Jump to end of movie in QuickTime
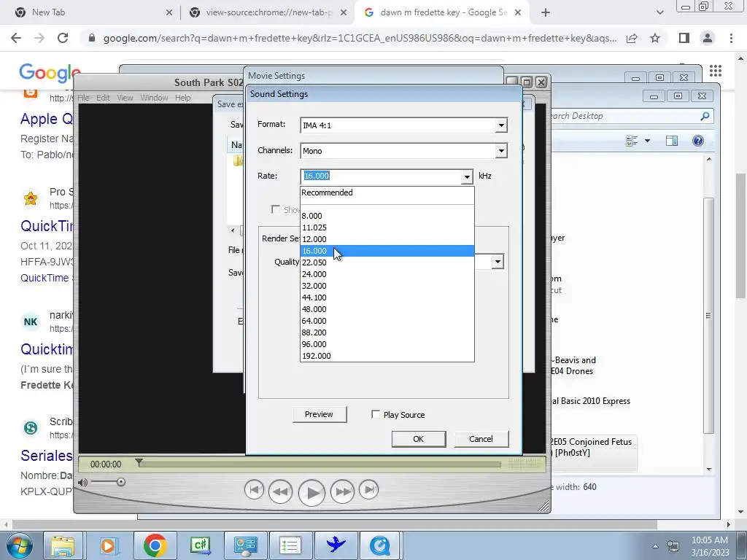This screenshot has height=560, width=747. (x=368, y=489)
